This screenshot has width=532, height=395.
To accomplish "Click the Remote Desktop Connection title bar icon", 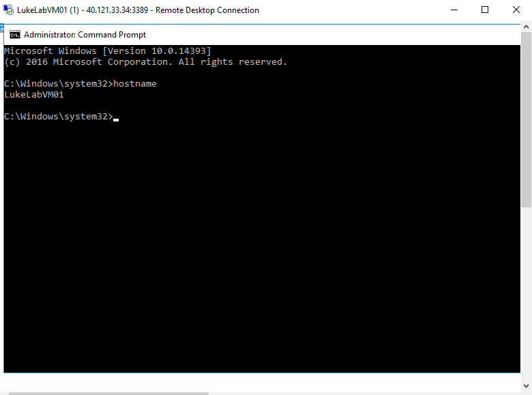I will [8, 10].
